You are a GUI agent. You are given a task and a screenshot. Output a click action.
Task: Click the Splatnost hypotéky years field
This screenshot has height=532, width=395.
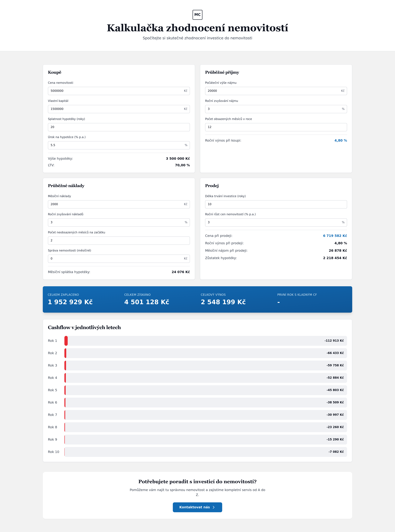[x=119, y=127]
